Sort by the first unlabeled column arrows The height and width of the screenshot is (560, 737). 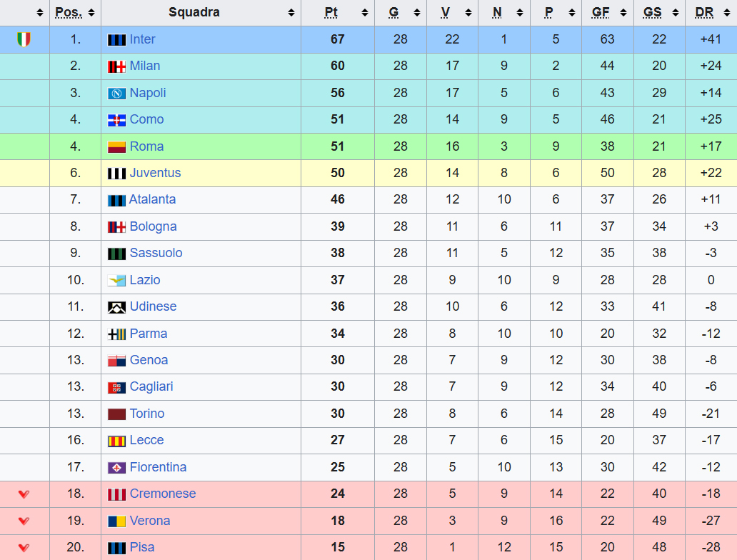click(40, 13)
